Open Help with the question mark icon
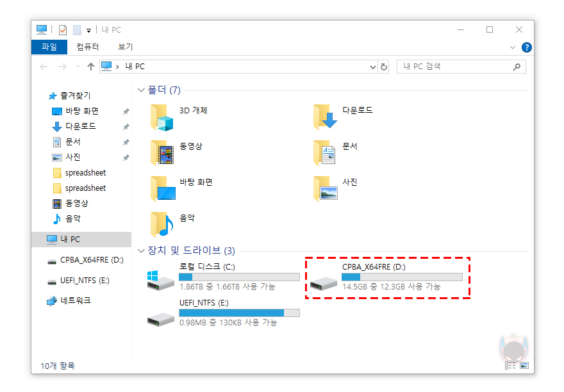Screen dimensions: 564x392 526,47
